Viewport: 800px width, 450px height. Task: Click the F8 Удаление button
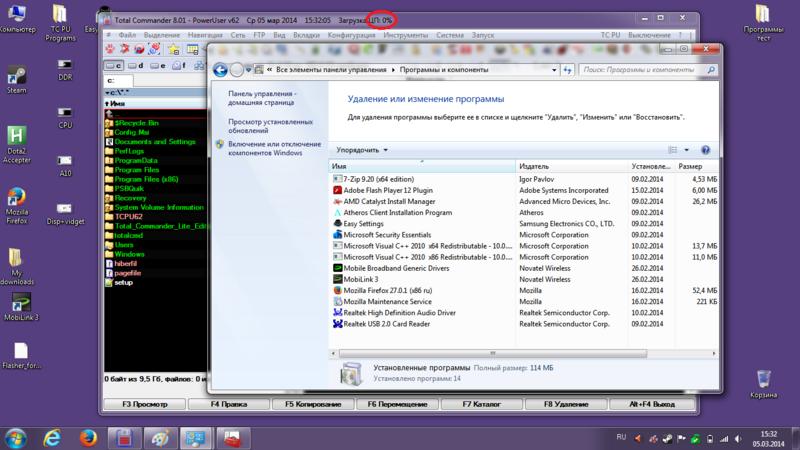tap(566, 404)
